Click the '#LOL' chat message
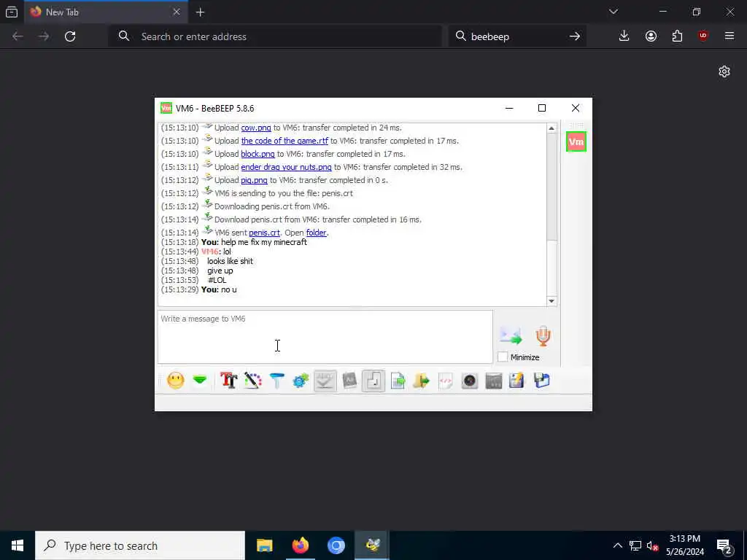 [x=217, y=280]
